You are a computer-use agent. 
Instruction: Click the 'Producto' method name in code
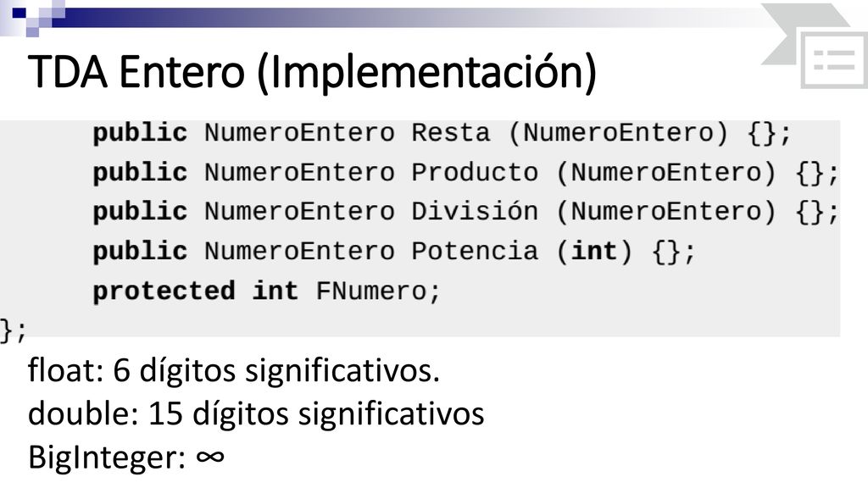pyautogui.click(x=475, y=173)
